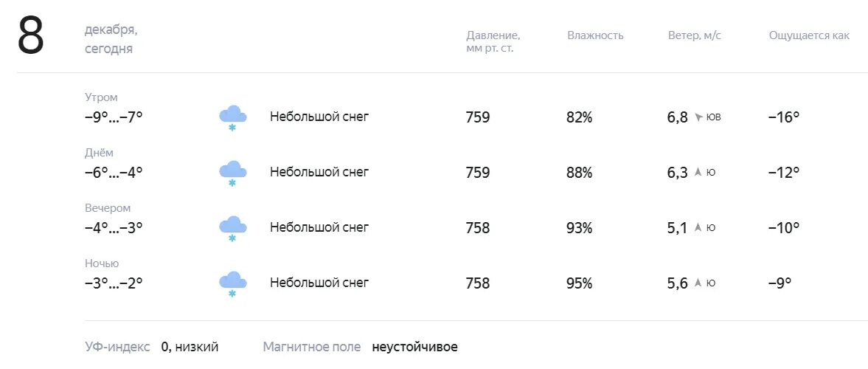
Task: Click the 'Ночью' temperature −3°…−2°
Action: 114,283
